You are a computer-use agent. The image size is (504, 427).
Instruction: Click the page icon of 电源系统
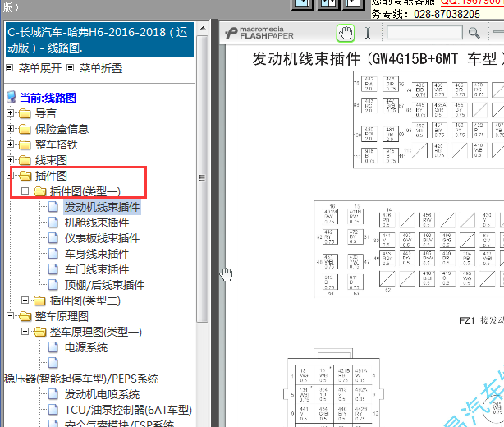coord(53,347)
